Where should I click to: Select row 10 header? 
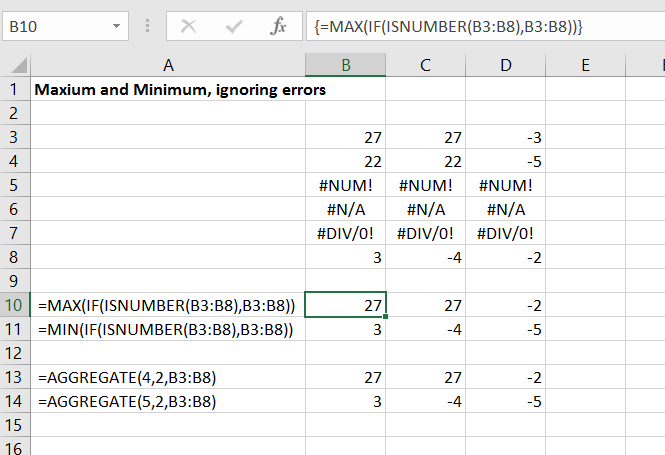14,304
